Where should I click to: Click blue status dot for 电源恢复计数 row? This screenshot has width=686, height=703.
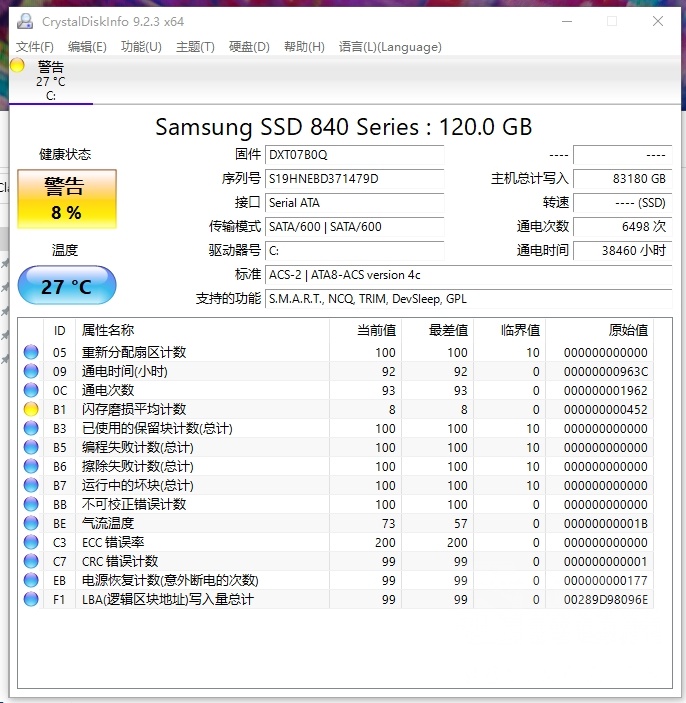pyautogui.click(x=31, y=580)
